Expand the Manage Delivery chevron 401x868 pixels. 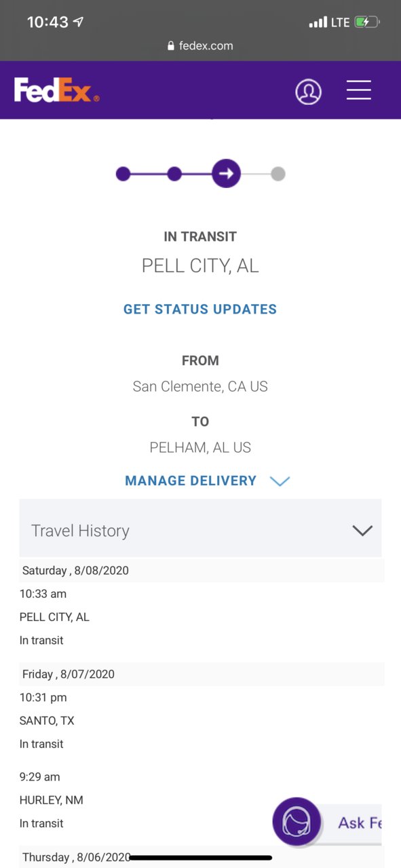click(x=280, y=481)
